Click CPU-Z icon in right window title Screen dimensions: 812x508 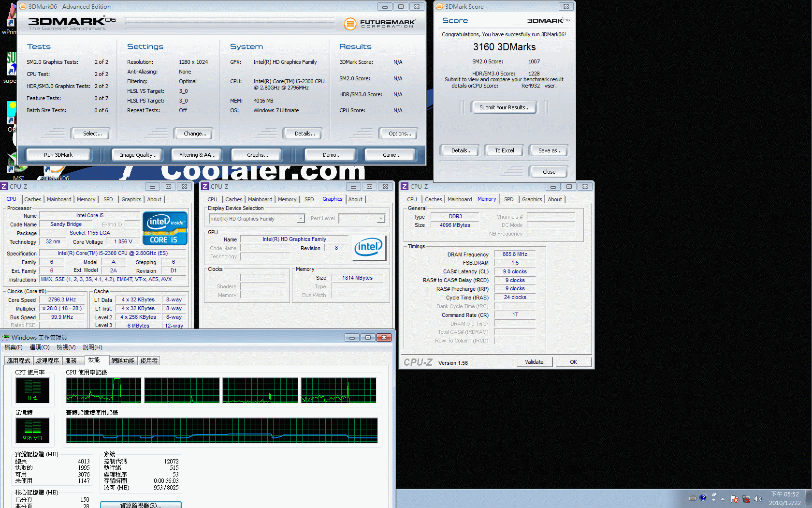pyautogui.click(x=405, y=186)
